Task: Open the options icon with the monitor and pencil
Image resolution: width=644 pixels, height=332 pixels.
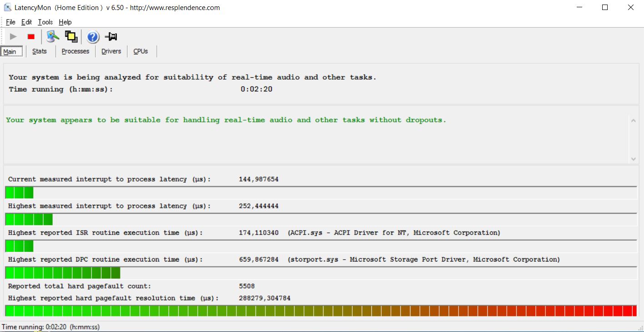Action: (53, 36)
